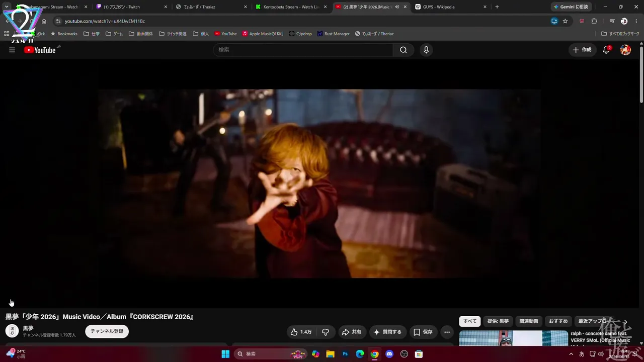This screenshot has height=362, width=644.
Task: Open a new browser tab
Action: (x=497, y=7)
